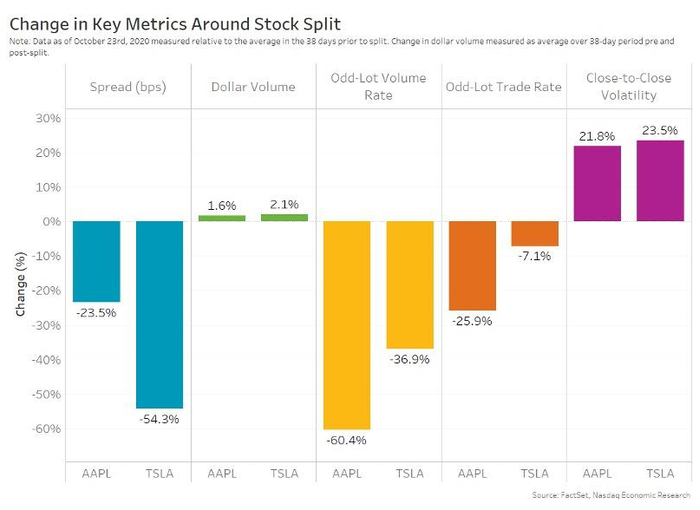Select TSLA Odd-Lot Trade Rate orange bar

pyautogui.click(x=535, y=233)
